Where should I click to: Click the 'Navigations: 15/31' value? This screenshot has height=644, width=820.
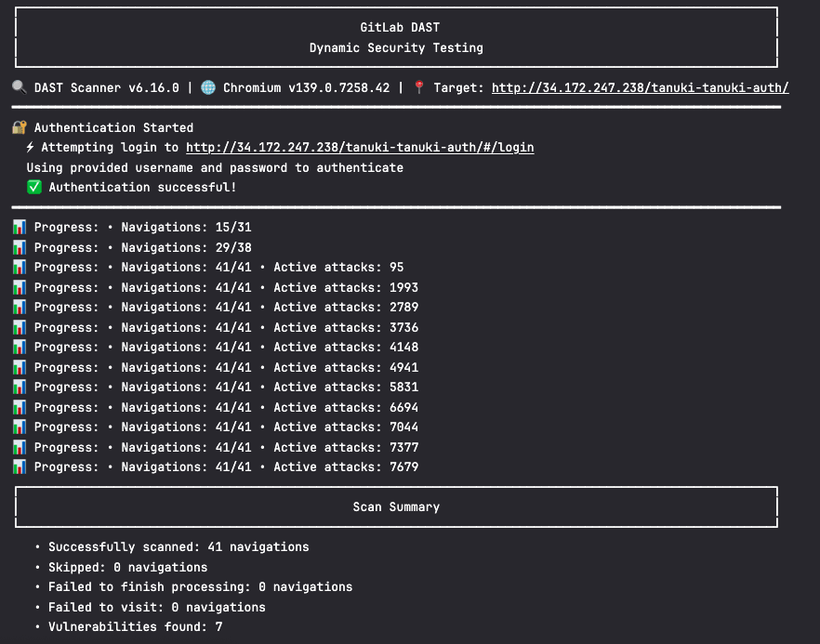[186, 228]
